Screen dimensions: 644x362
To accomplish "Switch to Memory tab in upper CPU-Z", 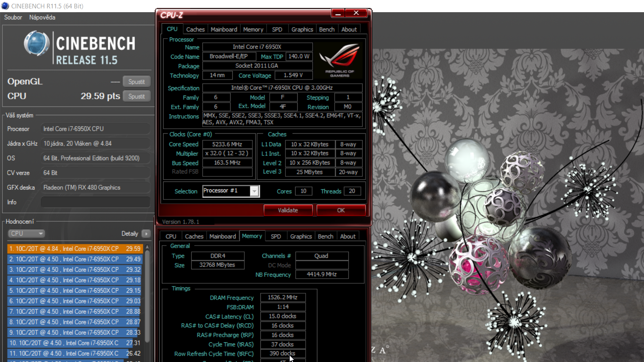I will pyautogui.click(x=253, y=29).
